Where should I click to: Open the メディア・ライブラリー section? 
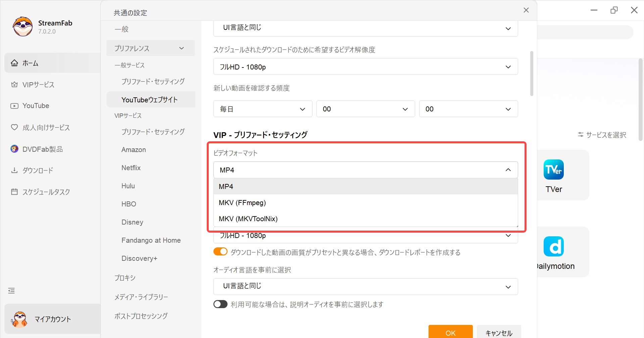[x=141, y=297]
